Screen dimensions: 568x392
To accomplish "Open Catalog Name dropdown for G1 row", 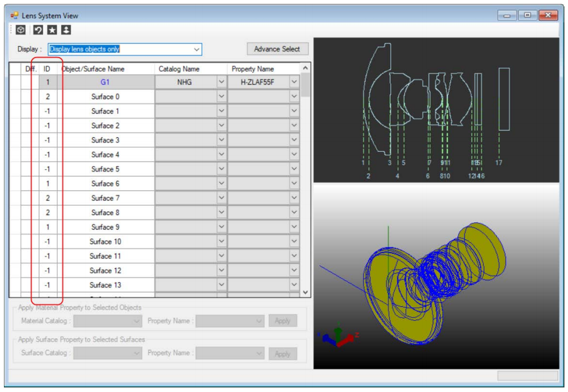I will [x=221, y=82].
